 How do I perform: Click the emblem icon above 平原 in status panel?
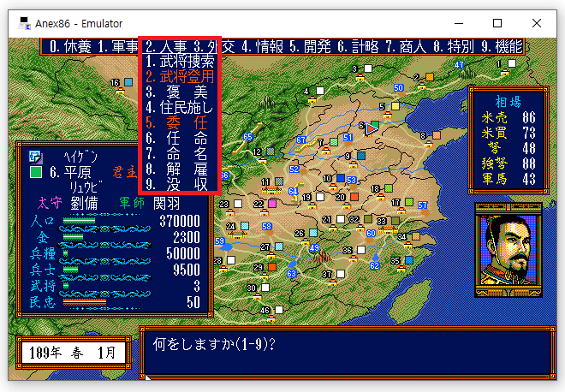click(x=35, y=157)
